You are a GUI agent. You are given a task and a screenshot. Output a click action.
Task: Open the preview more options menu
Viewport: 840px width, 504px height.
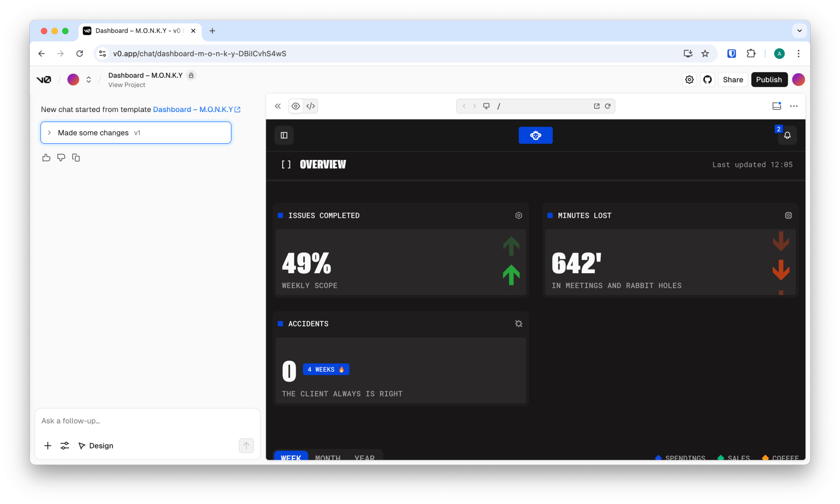794,106
